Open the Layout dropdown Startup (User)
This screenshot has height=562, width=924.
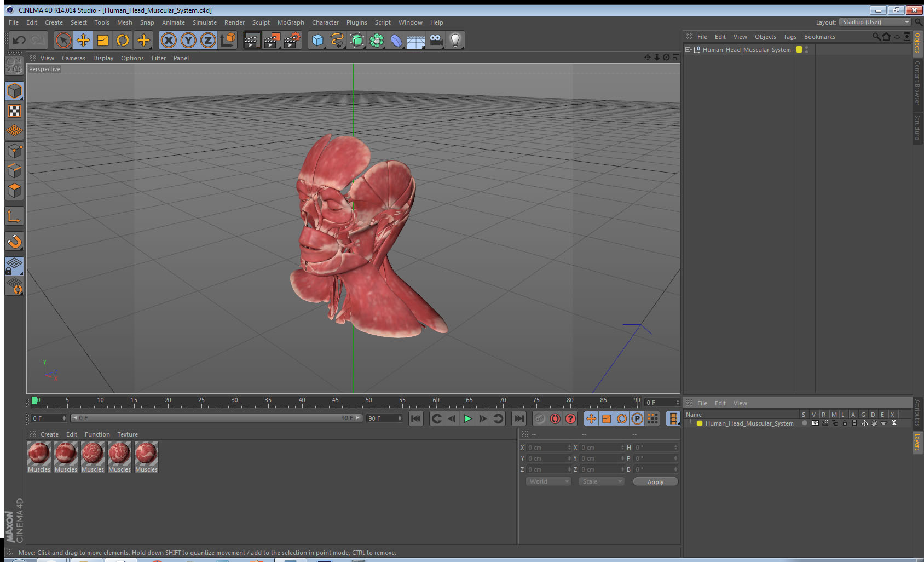coord(875,22)
